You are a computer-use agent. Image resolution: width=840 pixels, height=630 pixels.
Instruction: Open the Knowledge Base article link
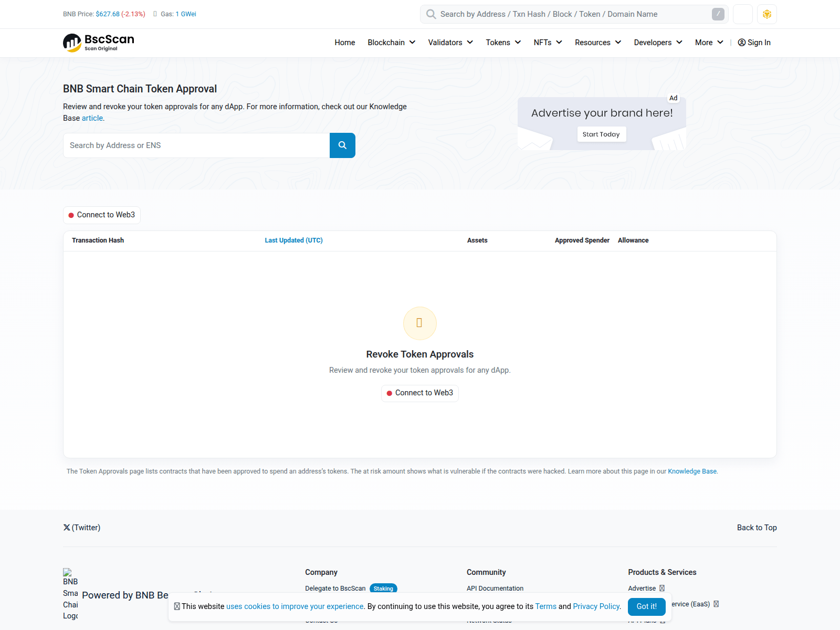[x=92, y=118]
